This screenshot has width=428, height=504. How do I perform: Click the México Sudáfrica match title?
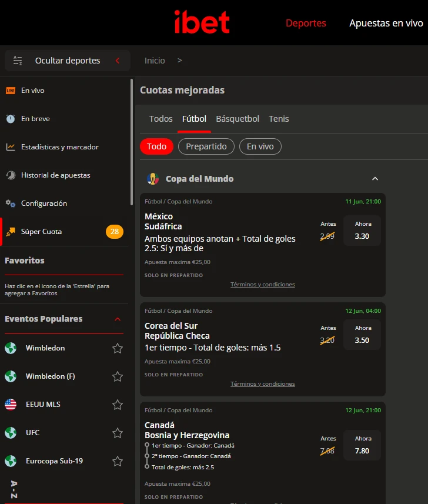click(163, 222)
